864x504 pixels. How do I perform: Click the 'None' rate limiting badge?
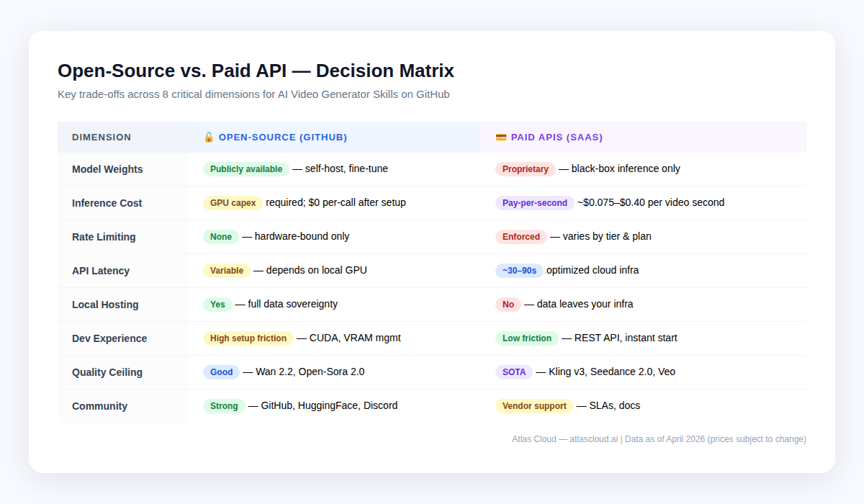click(x=221, y=237)
